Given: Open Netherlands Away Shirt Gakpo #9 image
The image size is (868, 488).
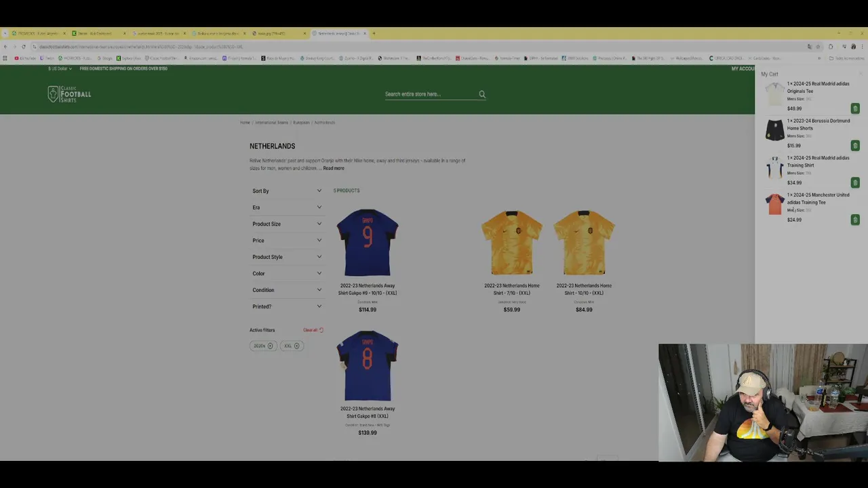Looking at the screenshot, I should 368,243.
